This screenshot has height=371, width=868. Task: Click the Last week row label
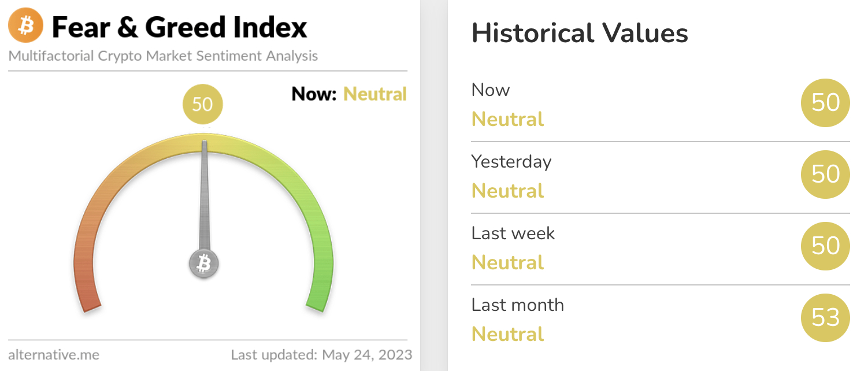tap(513, 233)
